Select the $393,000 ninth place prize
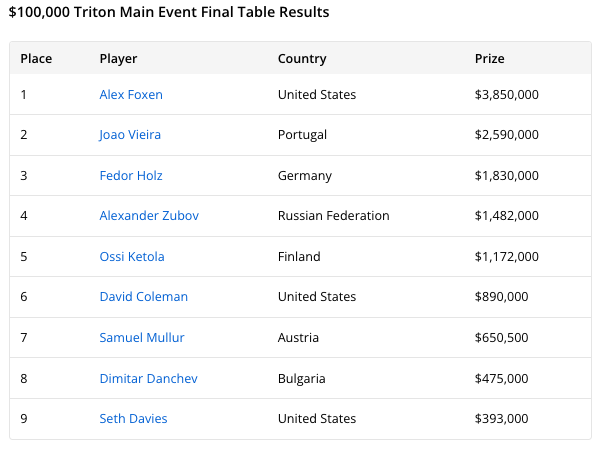This screenshot has height=452, width=601. [x=501, y=419]
